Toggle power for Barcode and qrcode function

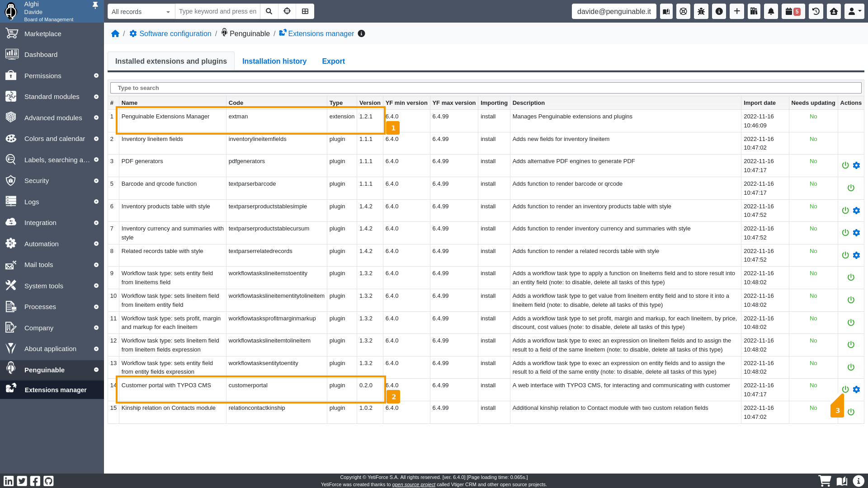[x=851, y=188]
